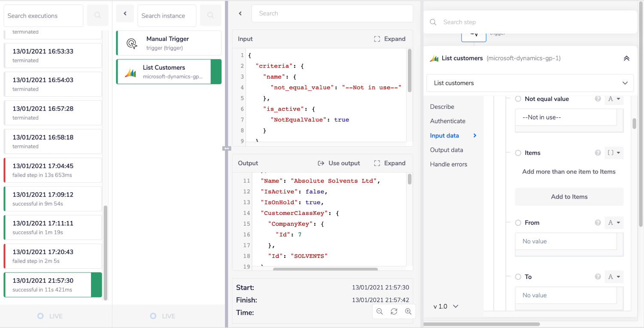Open the List customers operation dropdown

(x=530, y=83)
